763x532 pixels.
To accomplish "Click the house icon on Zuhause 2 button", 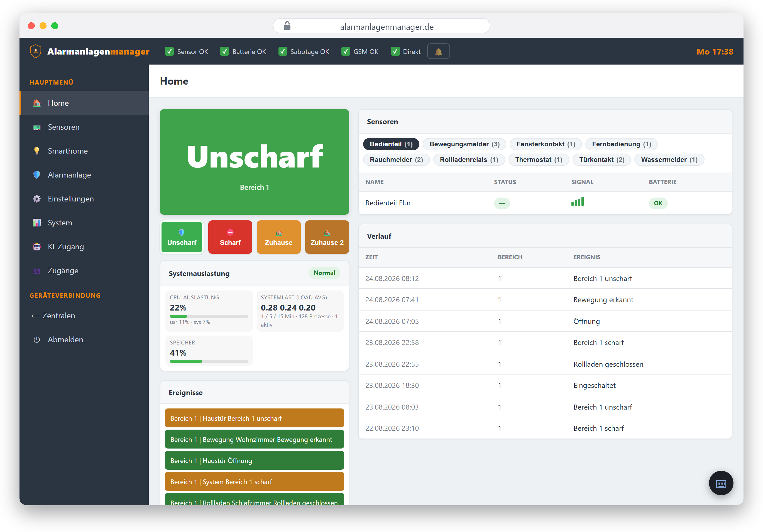I will [327, 233].
